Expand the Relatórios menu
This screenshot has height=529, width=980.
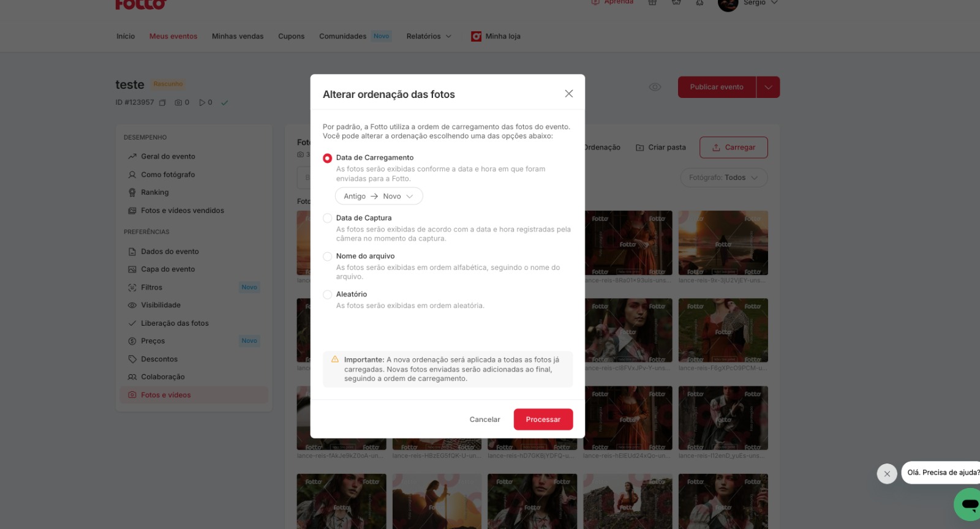tap(429, 37)
